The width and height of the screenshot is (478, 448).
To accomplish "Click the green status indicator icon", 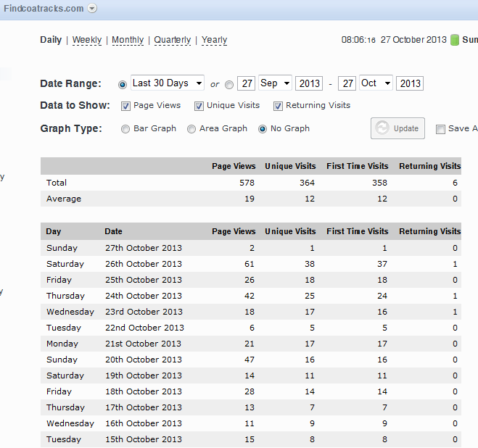I will point(455,40).
